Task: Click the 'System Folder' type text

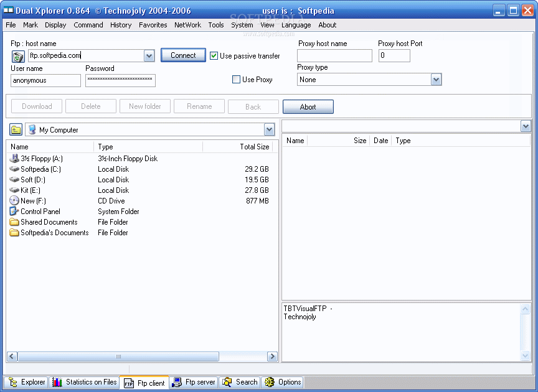Action: (118, 212)
